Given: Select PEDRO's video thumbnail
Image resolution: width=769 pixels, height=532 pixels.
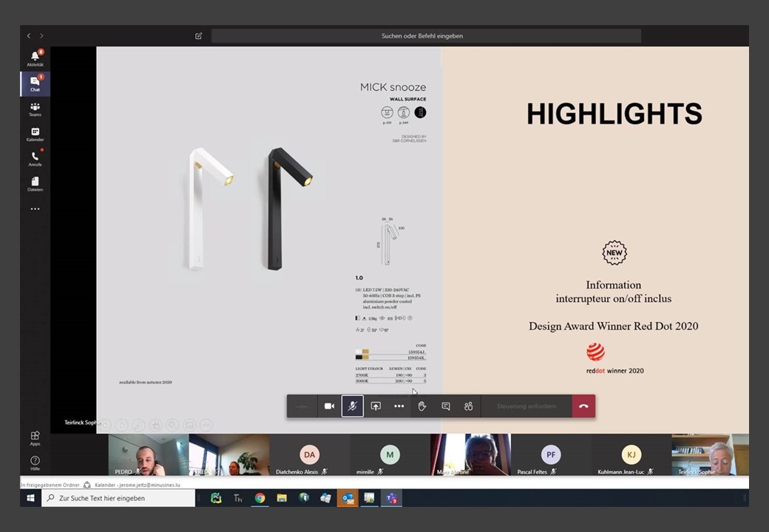Looking at the screenshot, I should pyautogui.click(x=149, y=454).
